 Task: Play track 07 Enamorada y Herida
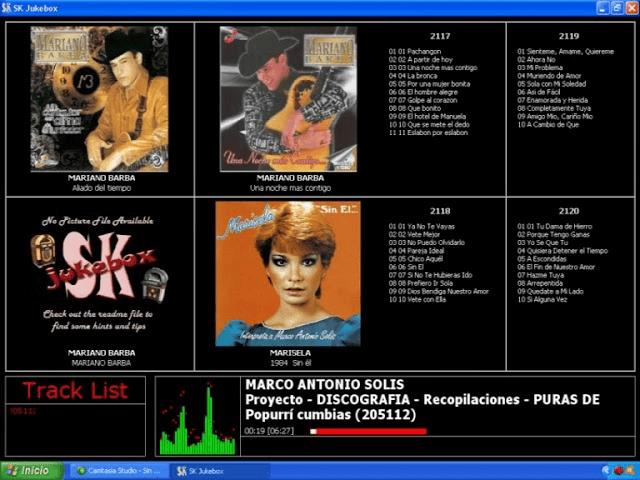(x=553, y=100)
